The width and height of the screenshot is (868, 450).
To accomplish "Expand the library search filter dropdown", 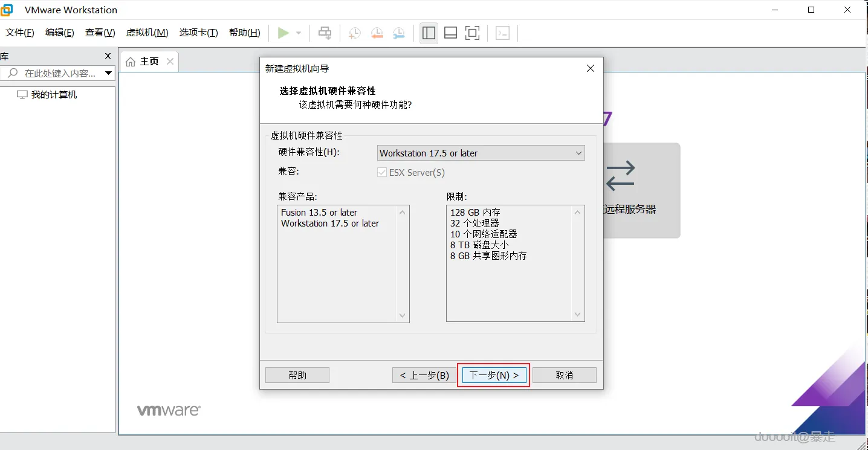I will point(109,73).
